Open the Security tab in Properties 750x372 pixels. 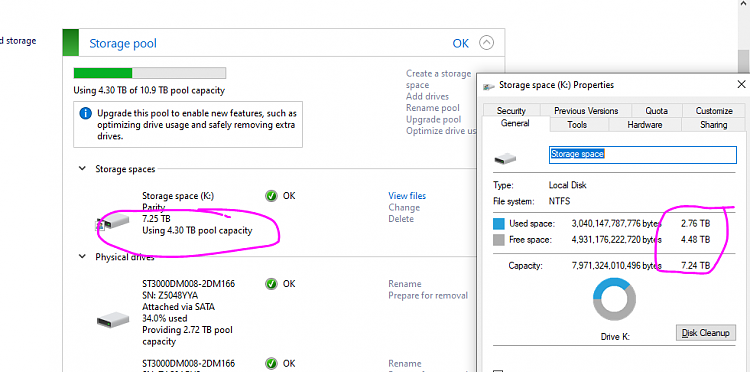tap(511, 110)
